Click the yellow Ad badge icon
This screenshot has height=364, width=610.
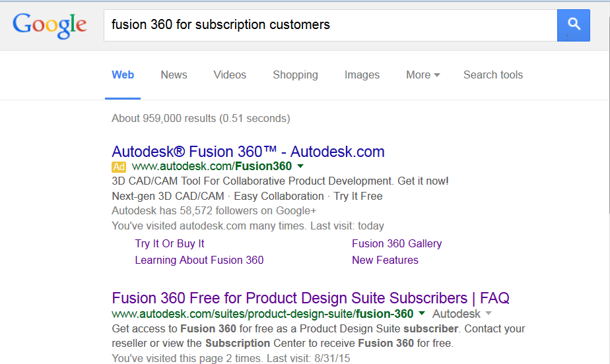click(x=119, y=167)
